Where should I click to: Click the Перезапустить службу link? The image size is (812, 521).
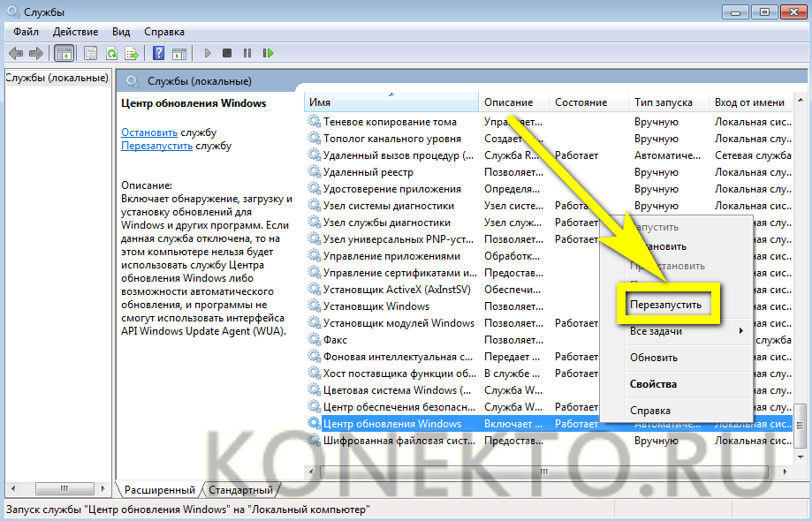coord(156,146)
